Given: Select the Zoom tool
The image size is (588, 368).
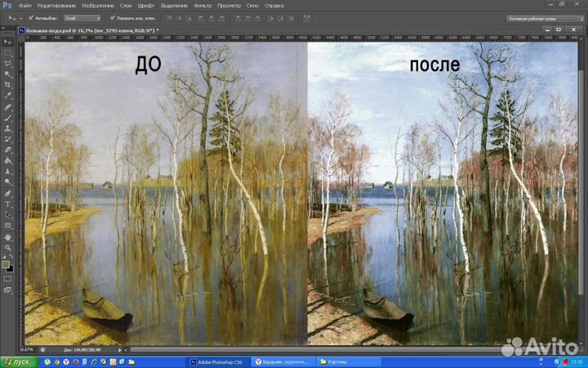Looking at the screenshot, I should (7, 248).
